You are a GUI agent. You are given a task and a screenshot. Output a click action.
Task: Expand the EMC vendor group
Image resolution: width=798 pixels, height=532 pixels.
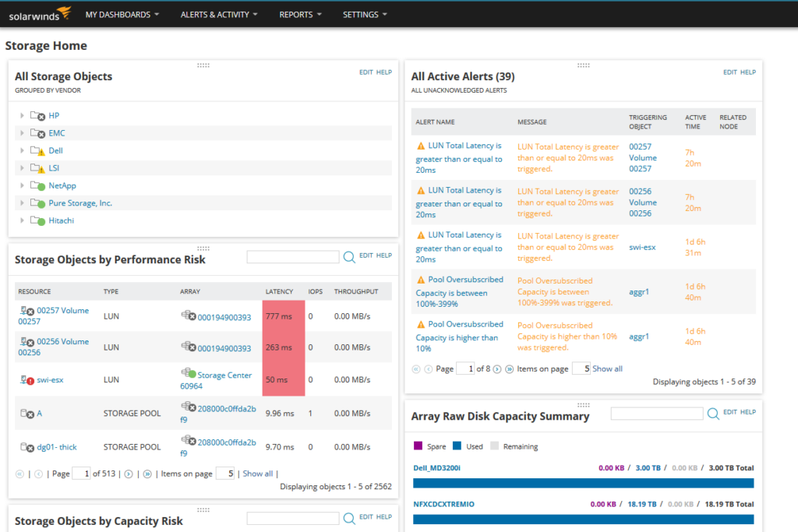coord(22,132)
